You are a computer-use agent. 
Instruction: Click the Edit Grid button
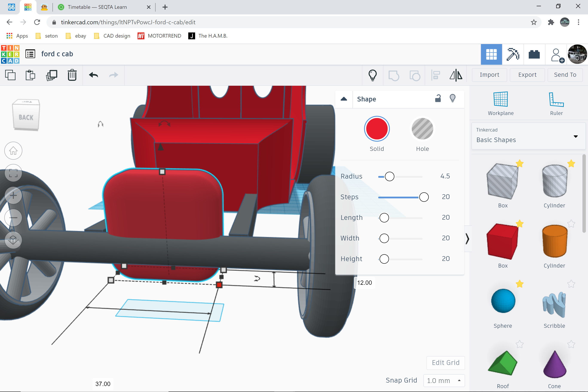[446, 363]
